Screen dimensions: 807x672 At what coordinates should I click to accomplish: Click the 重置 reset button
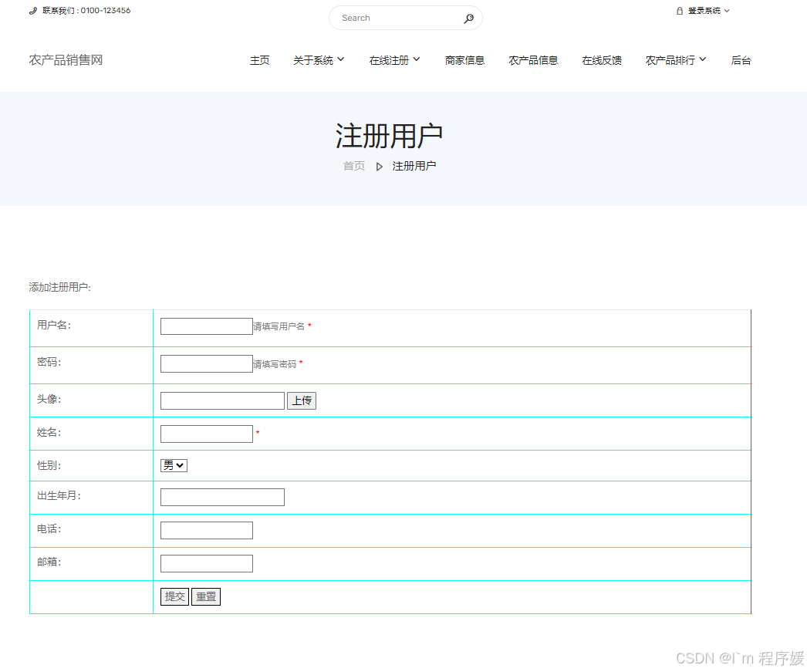205,596
